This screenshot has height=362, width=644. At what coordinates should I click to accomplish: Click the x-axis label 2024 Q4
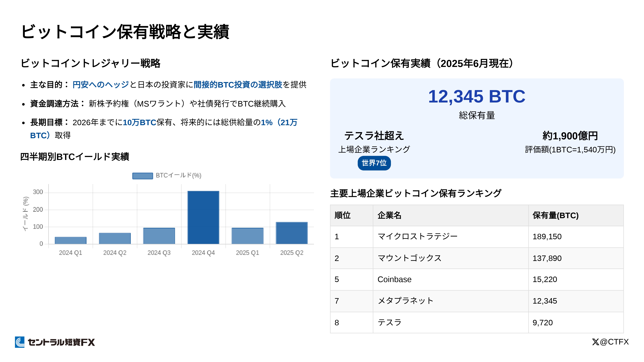pos(203,253)
